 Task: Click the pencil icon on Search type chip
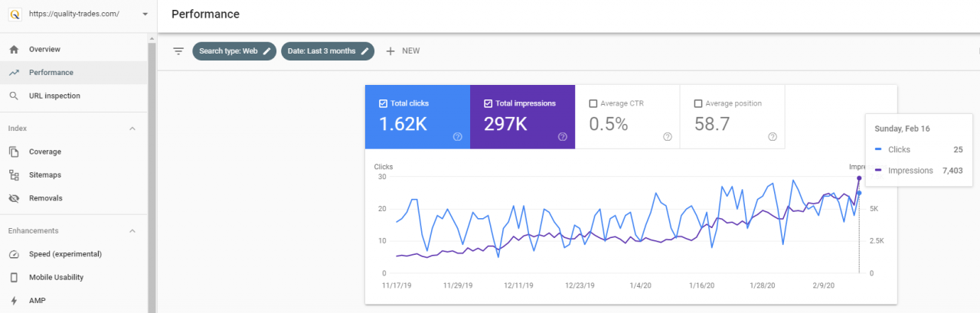tap(267, 51)
